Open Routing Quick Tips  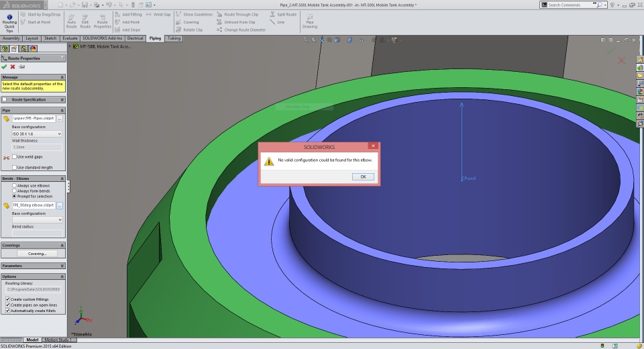(9, 23)
